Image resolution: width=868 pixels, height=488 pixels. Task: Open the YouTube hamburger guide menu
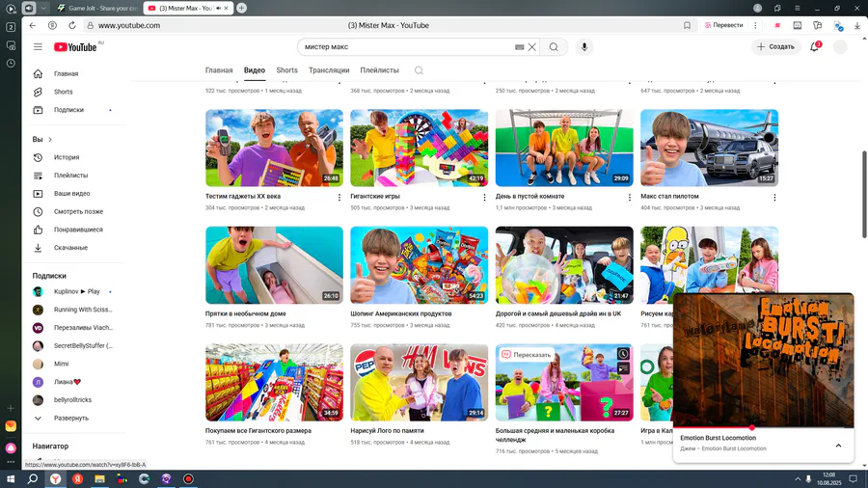[38, 47]
